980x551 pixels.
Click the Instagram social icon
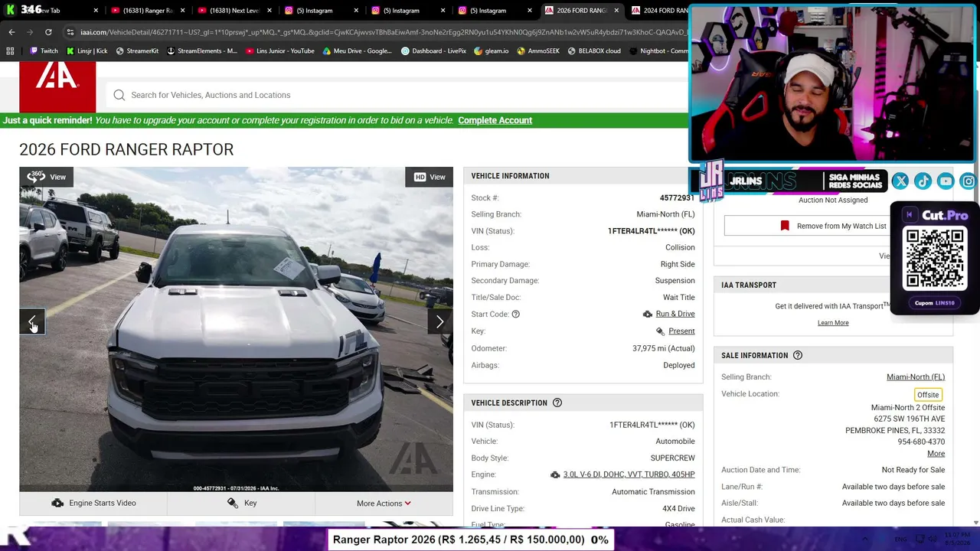(969, 181)
